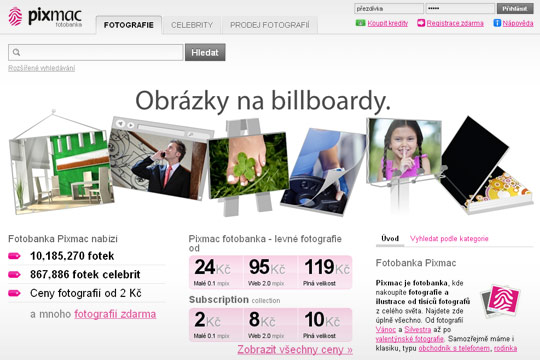Follow the Silvestra link

pyautogui.click(x=417, y=329)
